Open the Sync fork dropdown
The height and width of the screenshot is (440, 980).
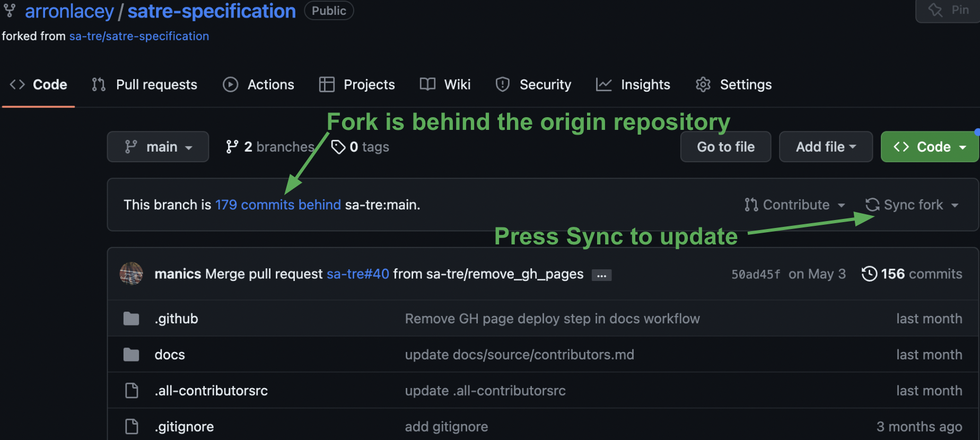pos(912,205)
